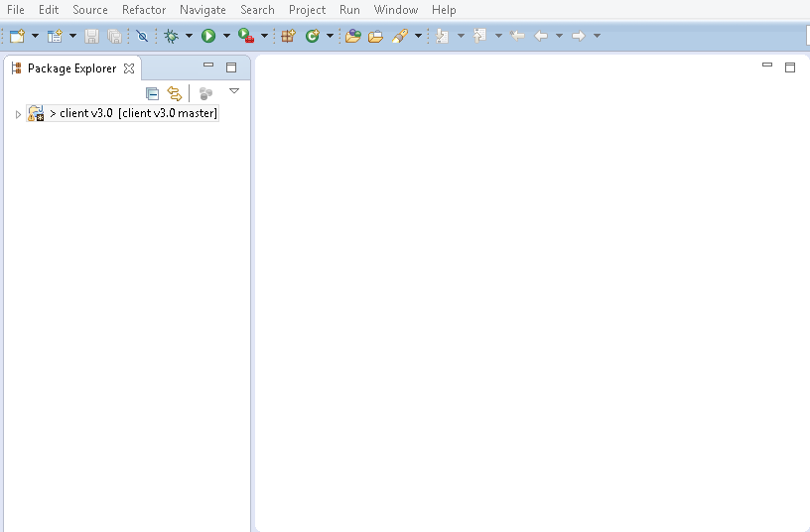
Task: Open the Package Explorer View Menu triangle
Action: pos(234,91)
